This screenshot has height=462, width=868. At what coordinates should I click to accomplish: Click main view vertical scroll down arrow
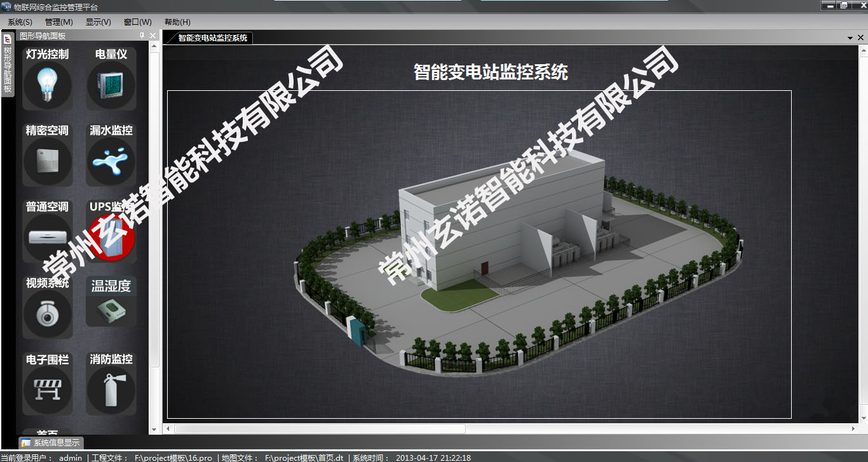863,418
